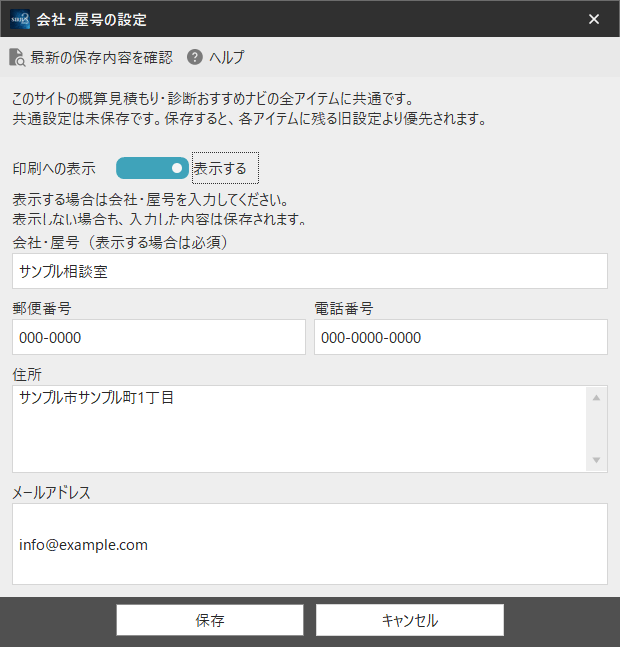Image resolution: width=620 pixels, height=647 pixels.
Task: Click the キャンセル button
Action: (x=410, y=620)
